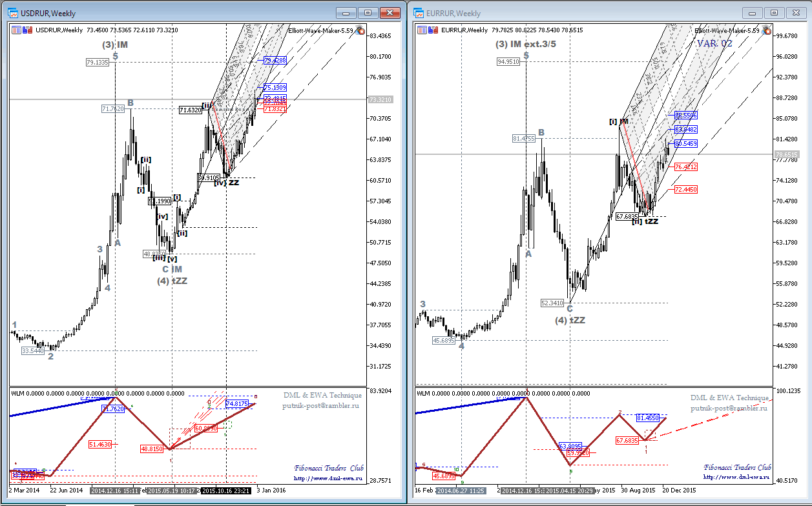Click the EURRUR chart window title icon

click(x=418, y=13)
